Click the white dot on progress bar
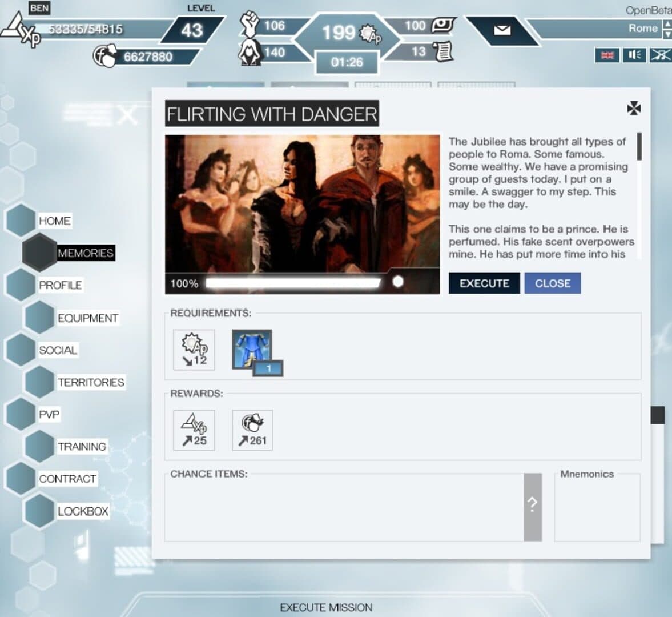The width and height of the screenshot is (672, 617). pyautogui.click(x=398, y=281)
